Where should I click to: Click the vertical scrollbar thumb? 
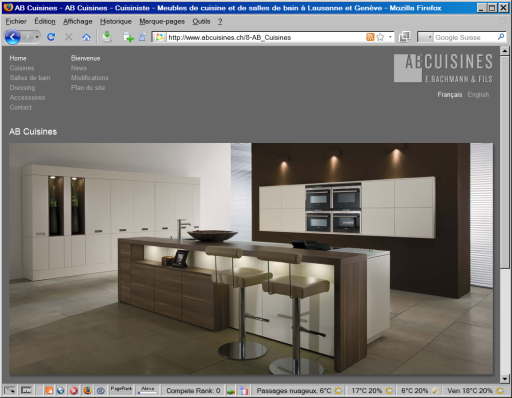click(504, 162)
